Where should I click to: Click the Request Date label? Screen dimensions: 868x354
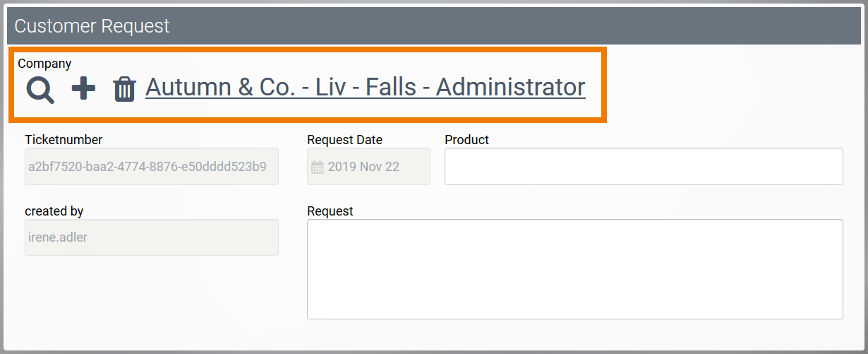point(344,140)
